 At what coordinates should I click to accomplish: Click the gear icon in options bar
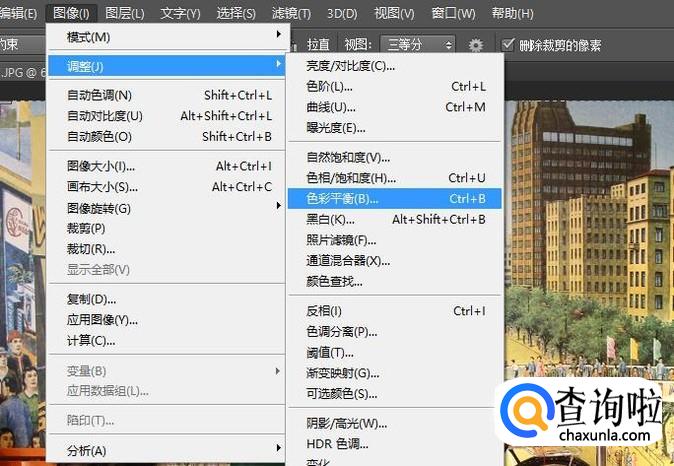pos(476,45)
